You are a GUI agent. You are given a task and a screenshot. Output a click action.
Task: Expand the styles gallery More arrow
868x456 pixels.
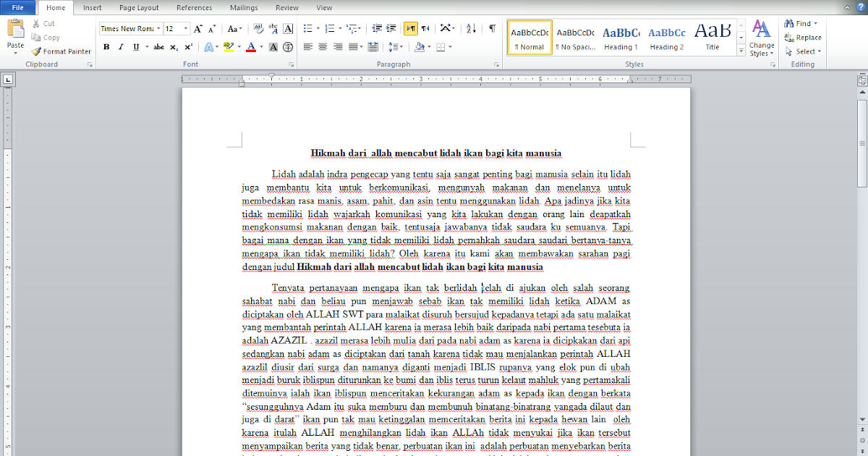(x=741, y=51)
